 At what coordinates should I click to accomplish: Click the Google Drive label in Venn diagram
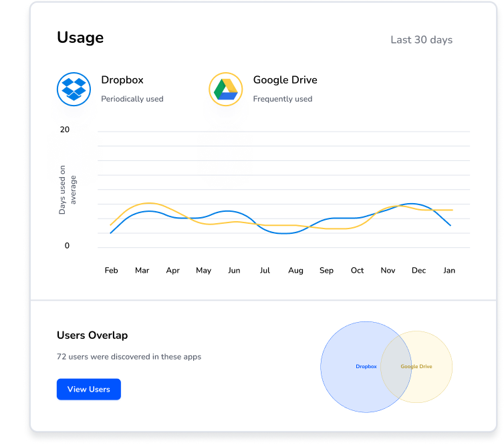pos(416,366)
